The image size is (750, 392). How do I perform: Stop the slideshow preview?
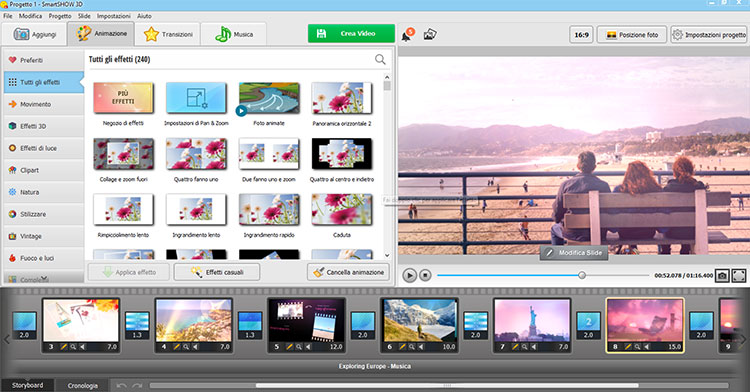tap(425, 275)
